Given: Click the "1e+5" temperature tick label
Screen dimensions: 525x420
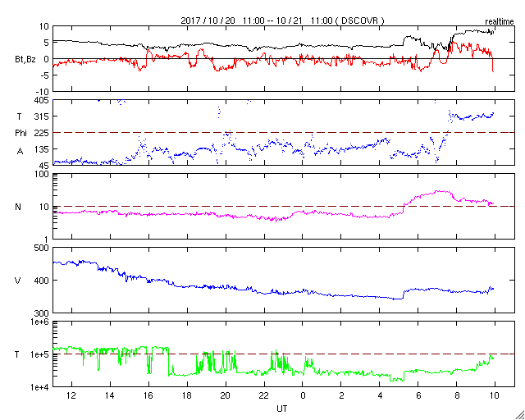Looking at the screenshot, I should click(39, 354).
